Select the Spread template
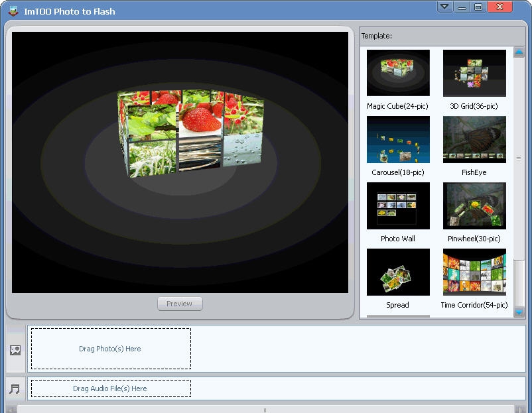The image size is (532, 413). [x=397, y=272]
